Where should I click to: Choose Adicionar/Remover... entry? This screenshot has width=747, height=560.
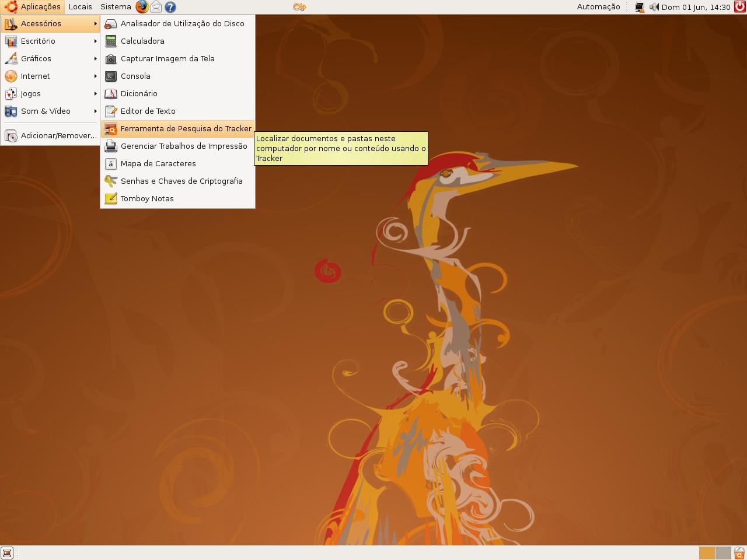[x=50, y=136]
